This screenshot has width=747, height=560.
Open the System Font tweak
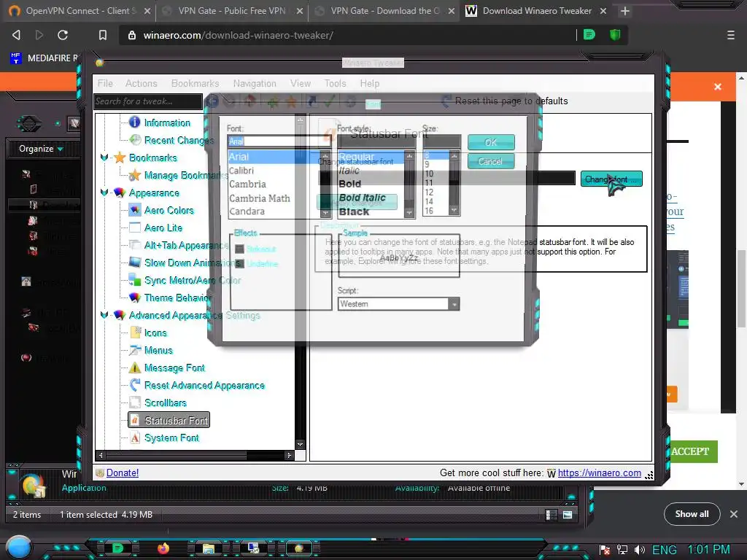(171, 437)
